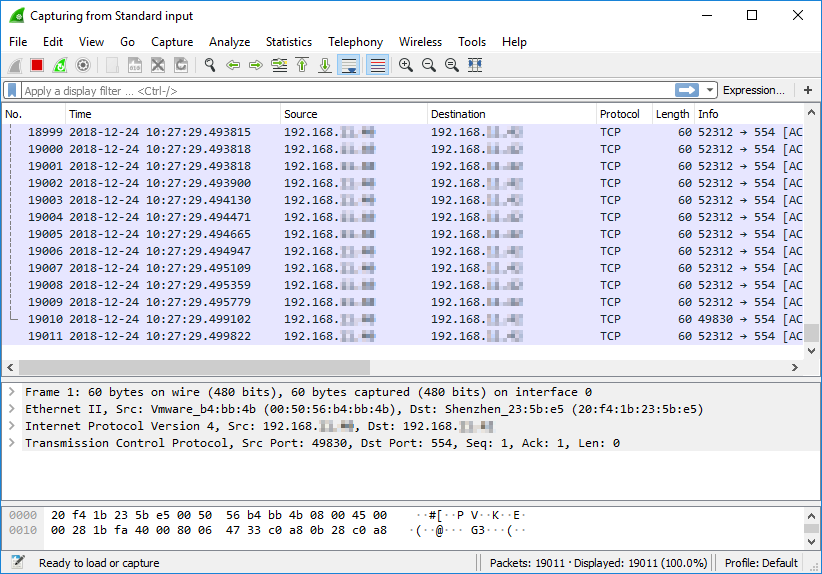Restart the current capture with green fin

click(60, 66)
